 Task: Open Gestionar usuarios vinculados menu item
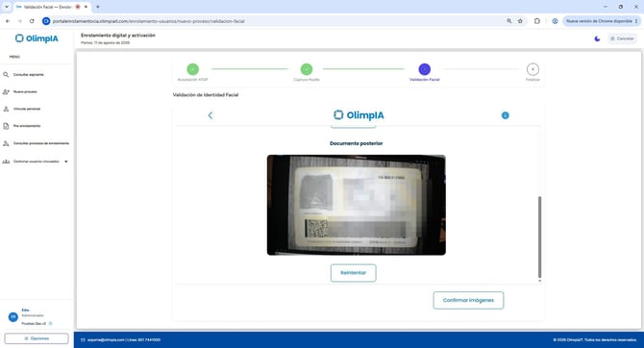(x=37, y=162)
